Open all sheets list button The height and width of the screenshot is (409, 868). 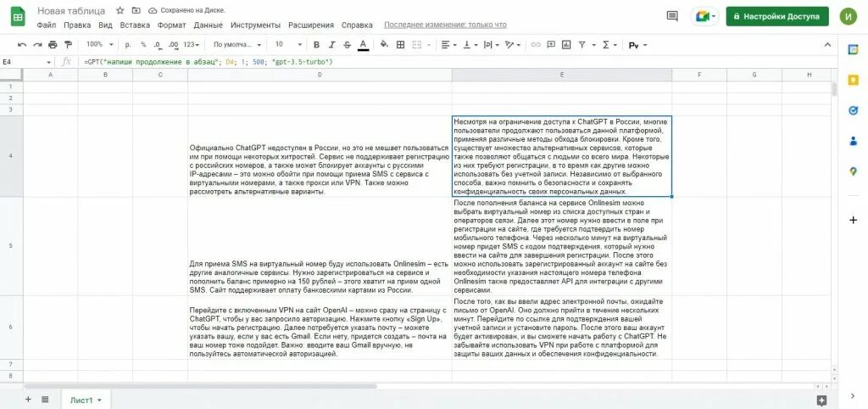coord(46,399)
